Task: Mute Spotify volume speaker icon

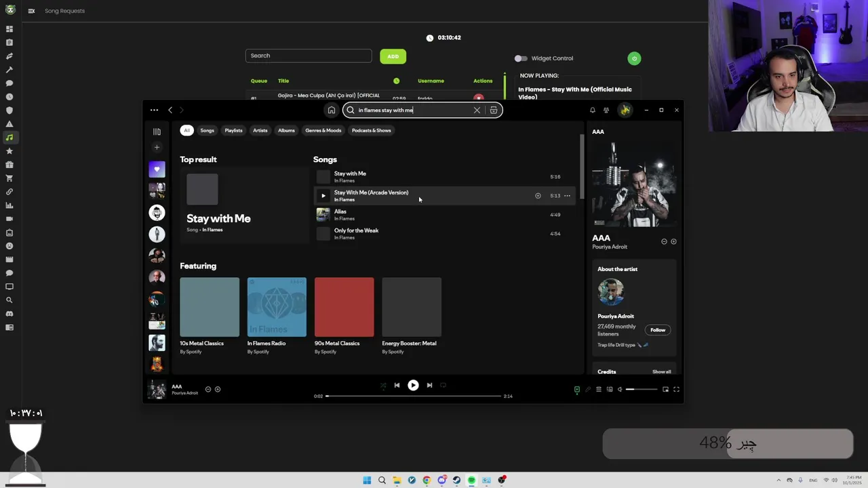Action: tap(619, 389)
